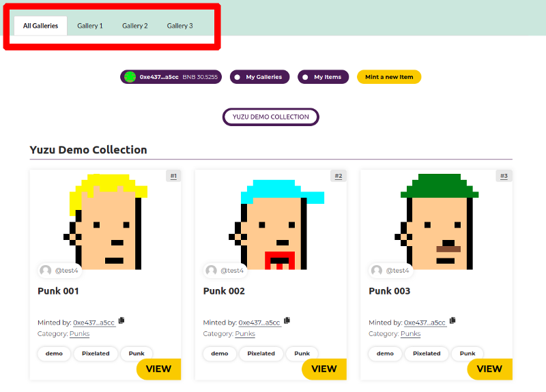Click the Punk 003 title
This screenshot has height=392, width=546.
[389, 291]
